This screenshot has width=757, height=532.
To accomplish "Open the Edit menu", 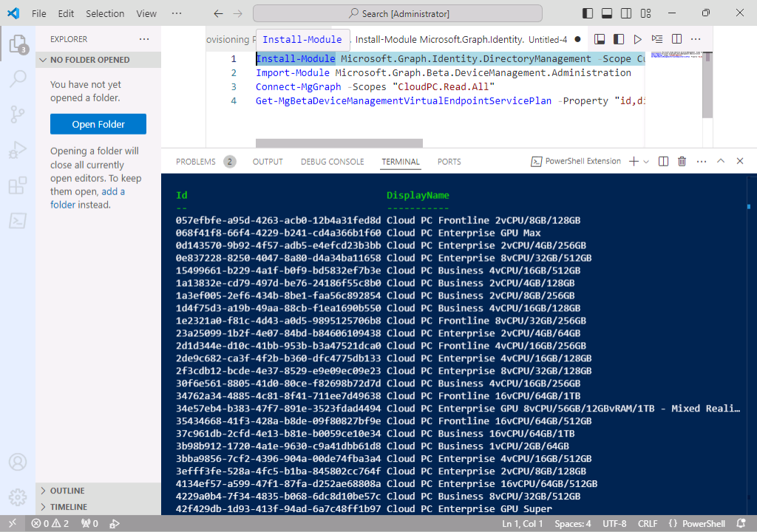I will coord(66,13).
